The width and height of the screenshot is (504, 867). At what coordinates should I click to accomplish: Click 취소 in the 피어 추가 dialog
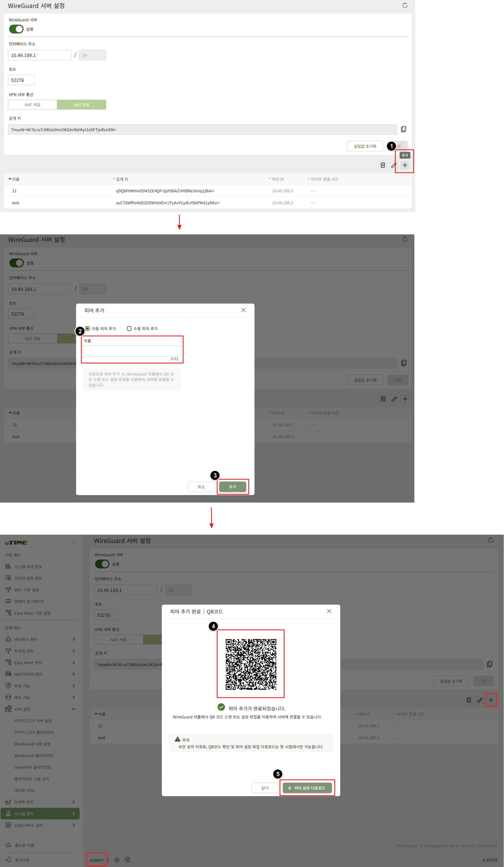pos(201,487)
